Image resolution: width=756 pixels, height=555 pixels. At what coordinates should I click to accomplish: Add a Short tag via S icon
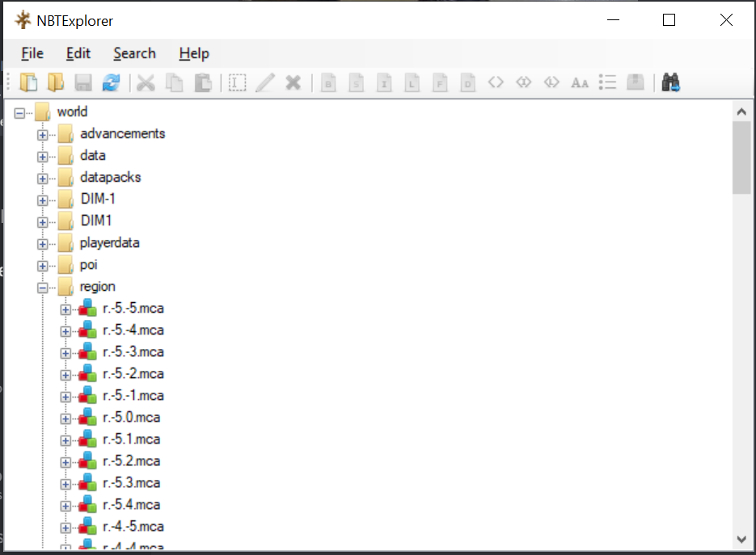click(357, 82)
